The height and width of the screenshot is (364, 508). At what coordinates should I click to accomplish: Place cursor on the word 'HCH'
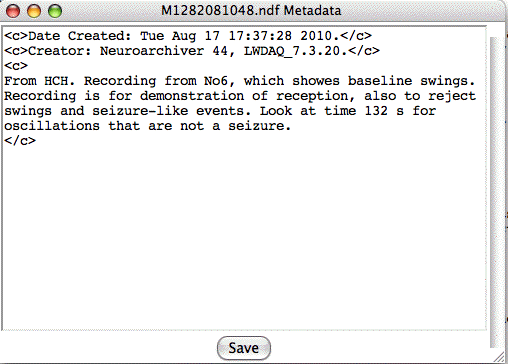pos(56,81)
